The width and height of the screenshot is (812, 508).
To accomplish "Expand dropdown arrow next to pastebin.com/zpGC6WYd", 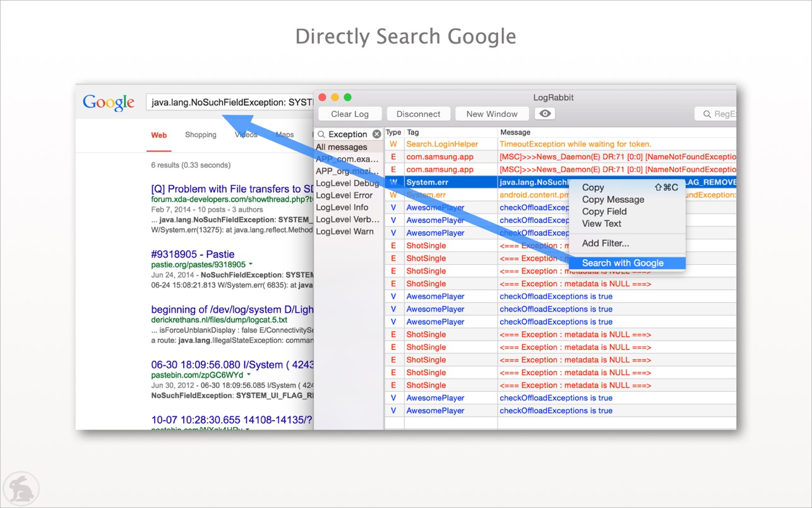I will pos(249,375).
